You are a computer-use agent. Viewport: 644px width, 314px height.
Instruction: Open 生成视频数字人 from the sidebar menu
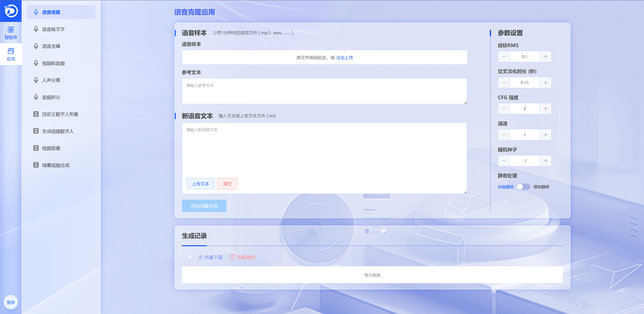(58, 131)
